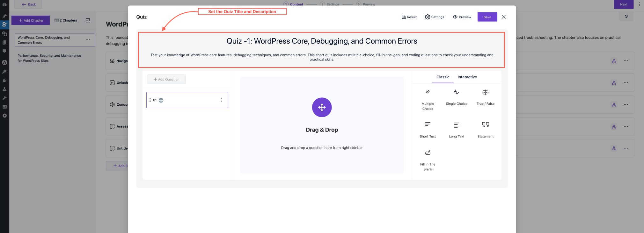Open options for the Untitled row
Image resolution: width=644 pixels, height=233 pixels.
coord(626,148)
